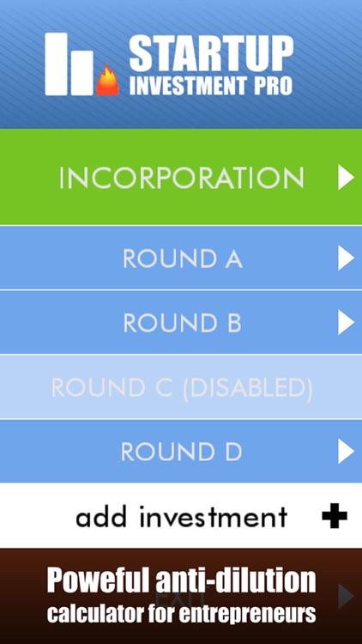
Task: Click the faded arrow on the Exit row
Action: click(x=346, y=596)
